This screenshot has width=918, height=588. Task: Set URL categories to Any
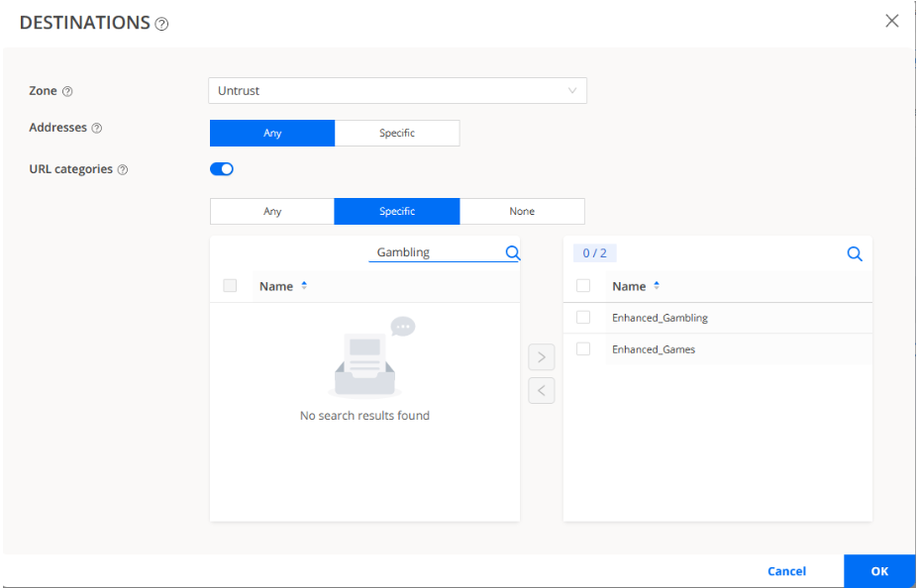click(x=272, y=211)
